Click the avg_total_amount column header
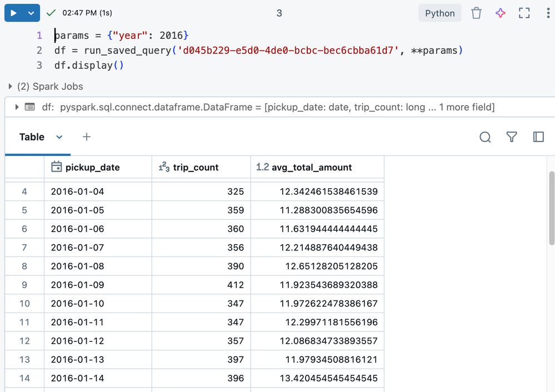This screenshot has height=392, width=555. [311, 167]
